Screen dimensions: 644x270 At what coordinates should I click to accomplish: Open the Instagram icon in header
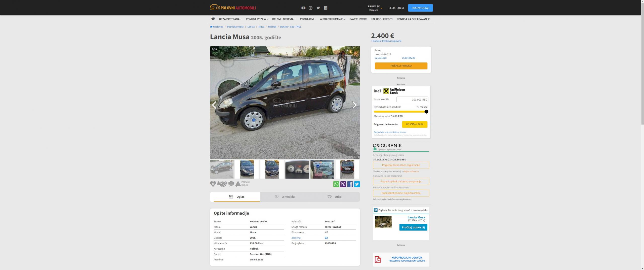311,8
